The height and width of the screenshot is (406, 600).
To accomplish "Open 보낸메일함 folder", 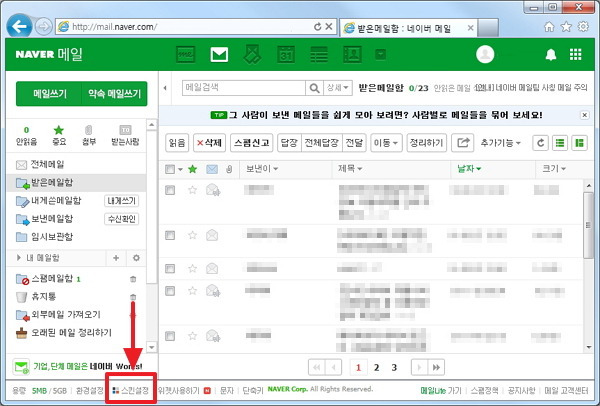I will coord(44,219).
